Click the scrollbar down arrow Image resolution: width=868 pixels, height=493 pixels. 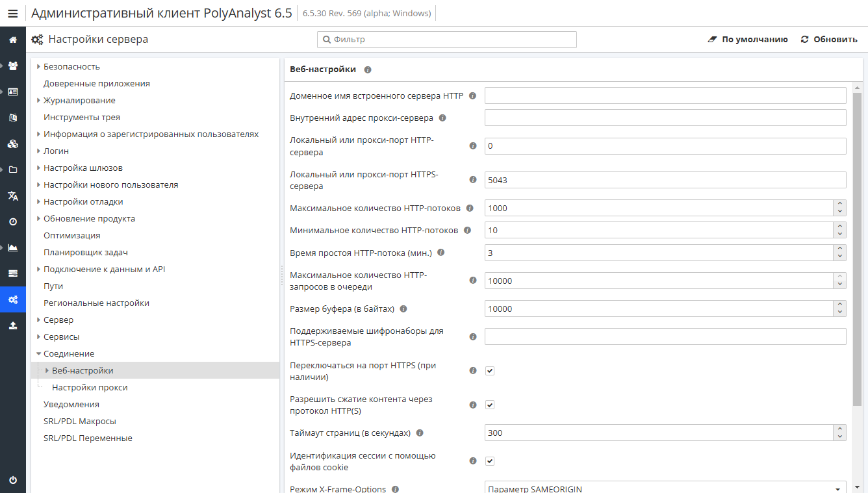pos(857,487)
